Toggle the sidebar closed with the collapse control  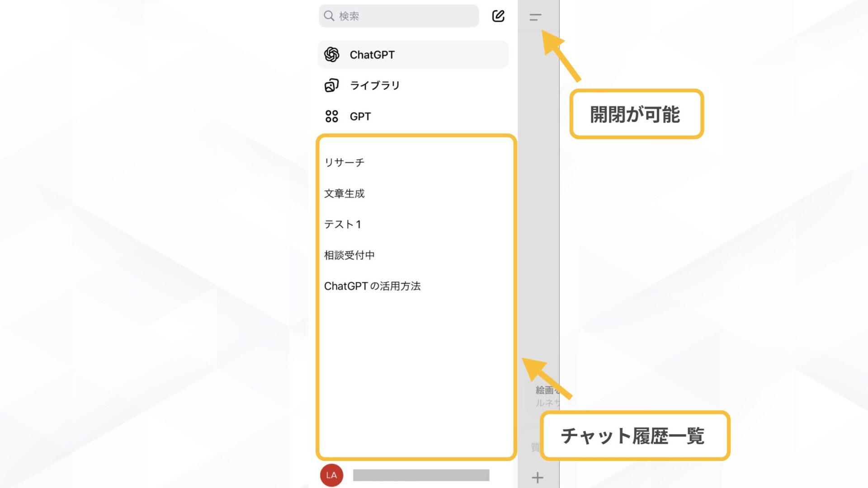(535, 17)
